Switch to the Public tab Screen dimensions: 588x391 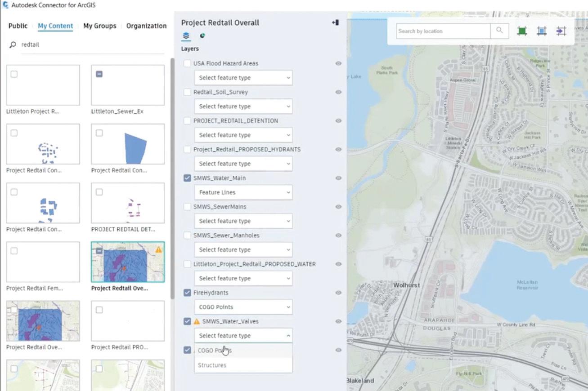[18, 26]
